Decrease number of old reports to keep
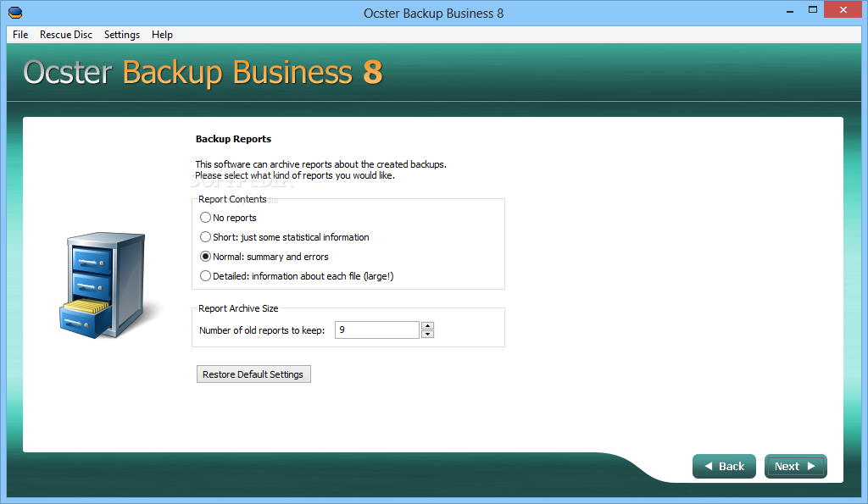868x504 pixels. (x=427, y=334)
